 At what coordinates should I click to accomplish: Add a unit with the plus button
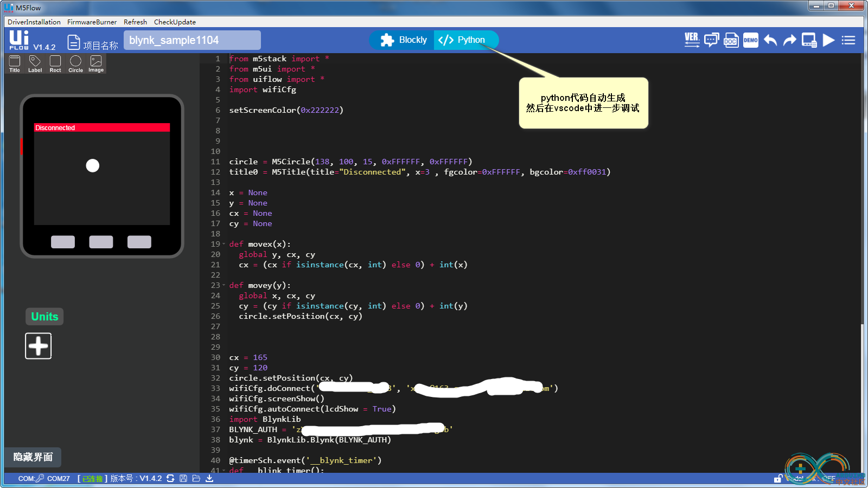tap(39, 346)
